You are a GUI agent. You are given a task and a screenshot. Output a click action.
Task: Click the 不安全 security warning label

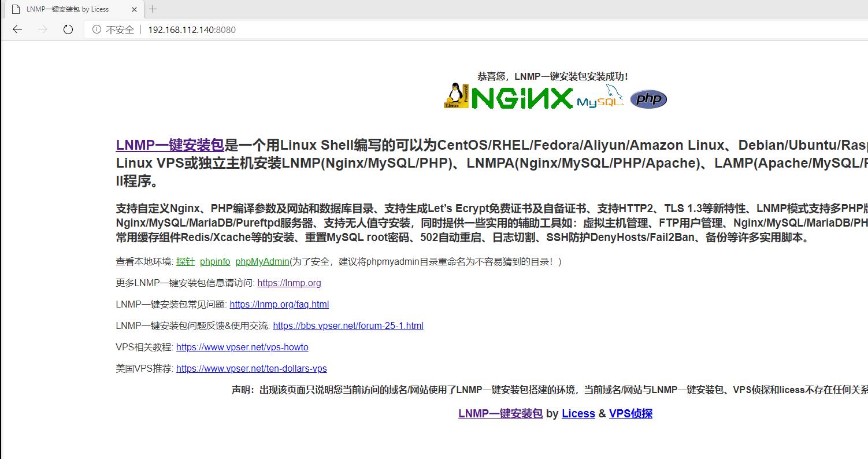pyautogui.click(x=120, y=29)
